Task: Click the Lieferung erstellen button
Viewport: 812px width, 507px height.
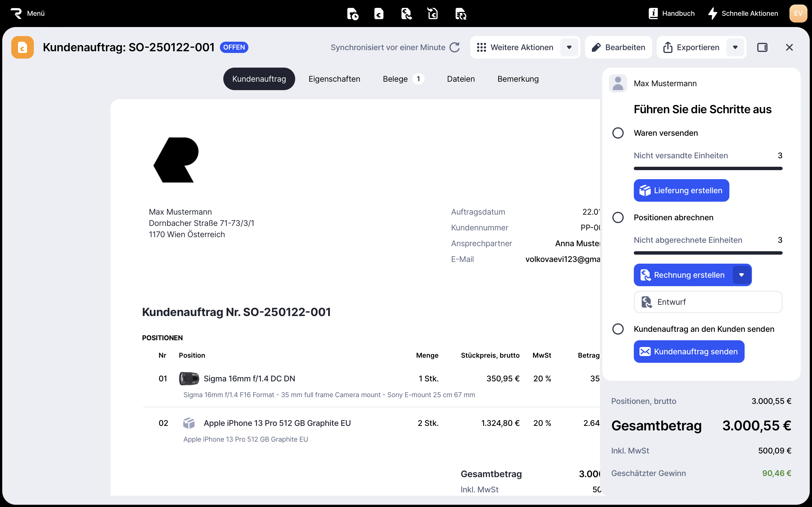Action: (681, 190)
